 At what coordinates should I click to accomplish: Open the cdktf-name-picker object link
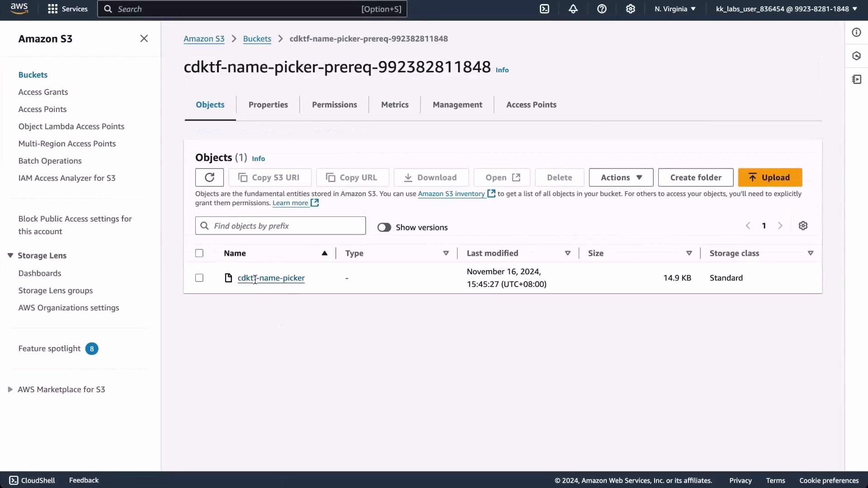[271, 278]
